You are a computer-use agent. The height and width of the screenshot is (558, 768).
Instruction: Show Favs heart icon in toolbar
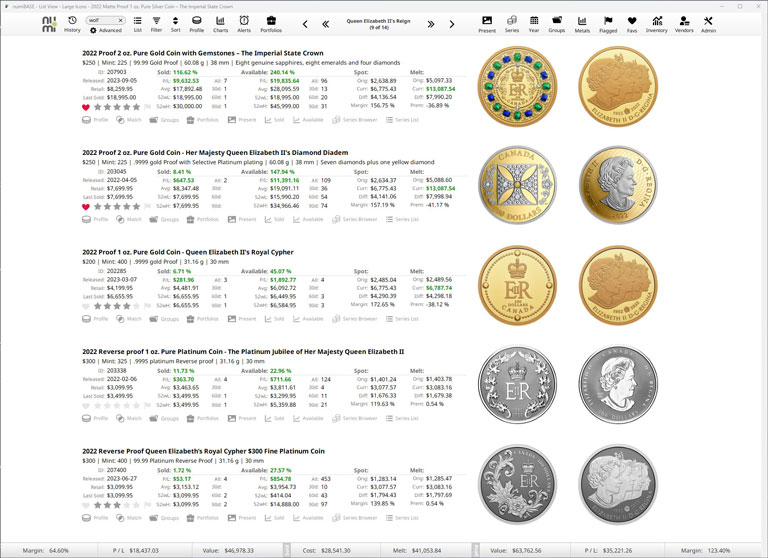point(632,24)
